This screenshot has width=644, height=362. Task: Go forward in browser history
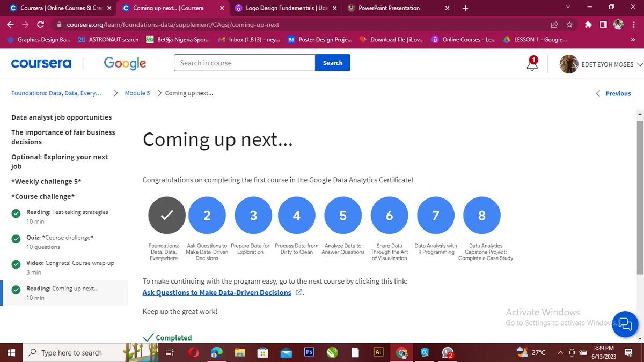pyautogui.click(x=25, y=25)
